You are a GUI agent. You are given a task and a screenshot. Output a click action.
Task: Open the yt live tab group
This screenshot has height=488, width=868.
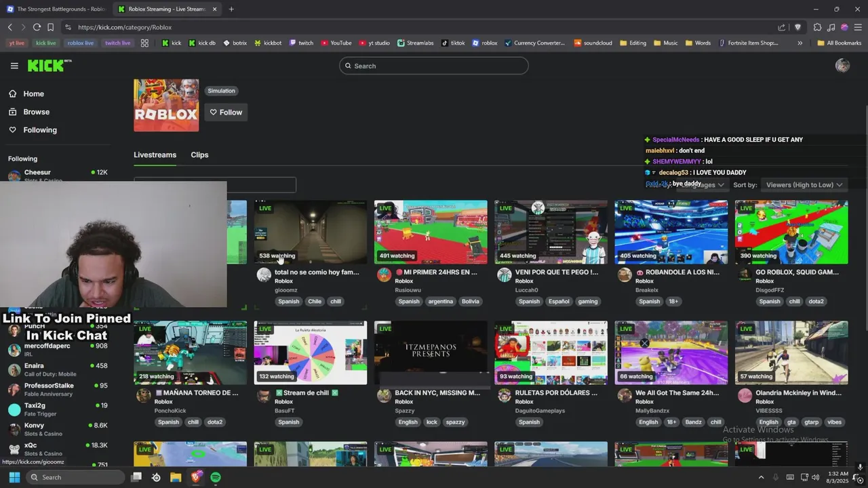(x=16, y=43)
